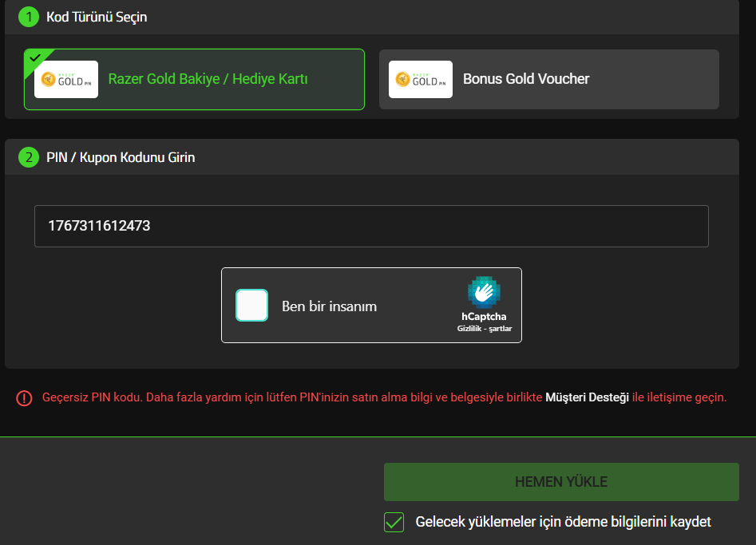Click 'PIN / Kupon Kodunu Girin' step heading
Screen dimensions: 756x545
[121, 157]
